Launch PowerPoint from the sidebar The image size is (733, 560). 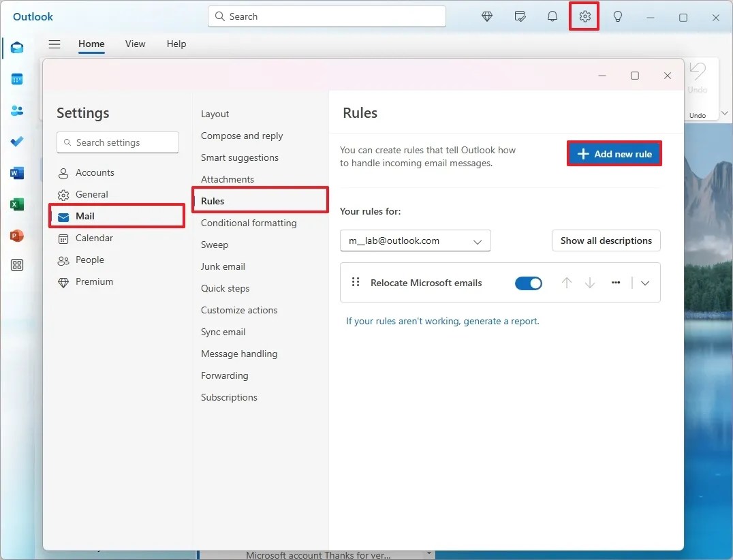coord(16,236)
